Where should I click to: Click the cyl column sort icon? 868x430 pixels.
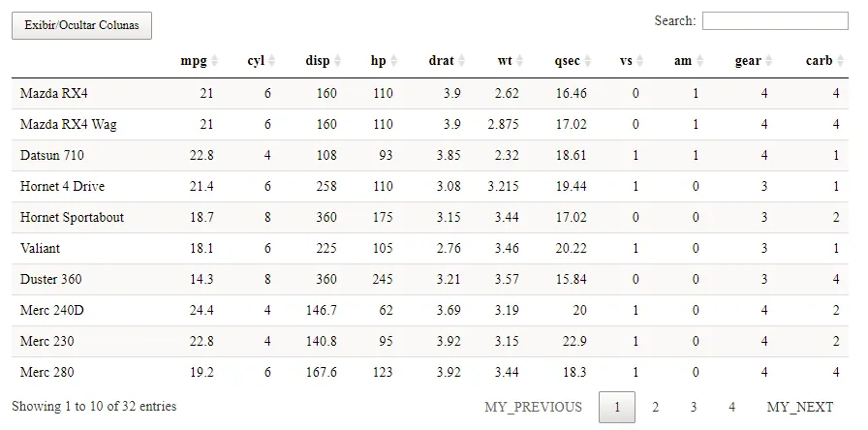coord(272,61)
